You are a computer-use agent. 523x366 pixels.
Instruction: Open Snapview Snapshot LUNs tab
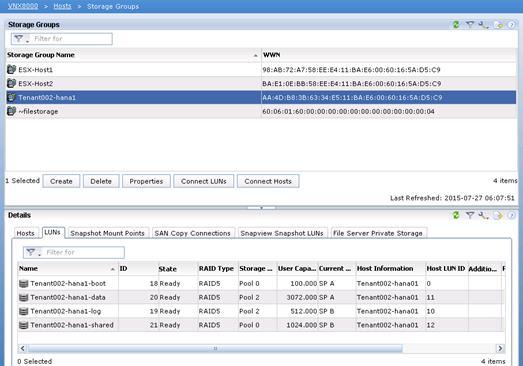pyautogui.click(x=282, y=233)
